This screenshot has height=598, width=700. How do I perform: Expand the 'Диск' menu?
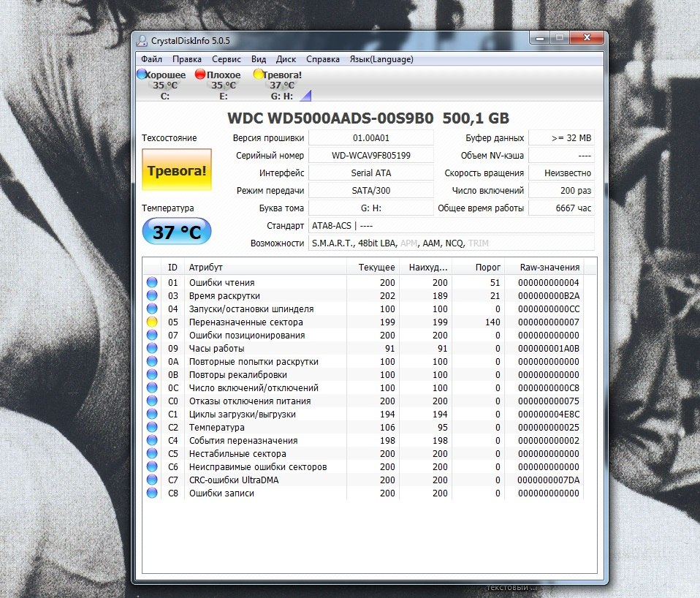click(x=286, y=59)
